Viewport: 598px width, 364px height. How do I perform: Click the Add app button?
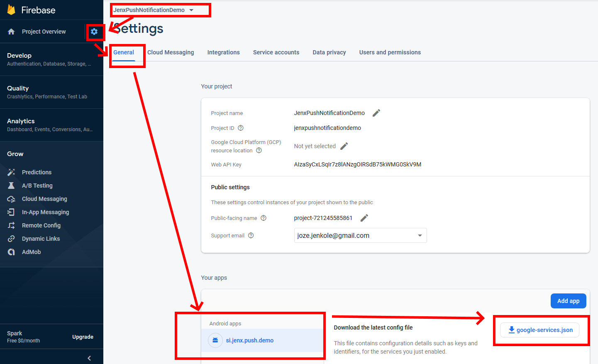[x=568, y=300]
